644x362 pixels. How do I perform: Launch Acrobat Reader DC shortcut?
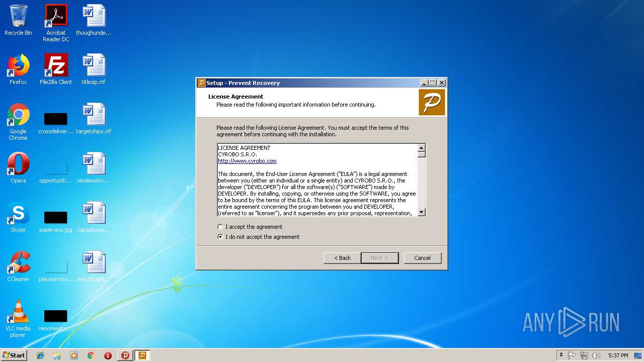click(x=56, y=23)
